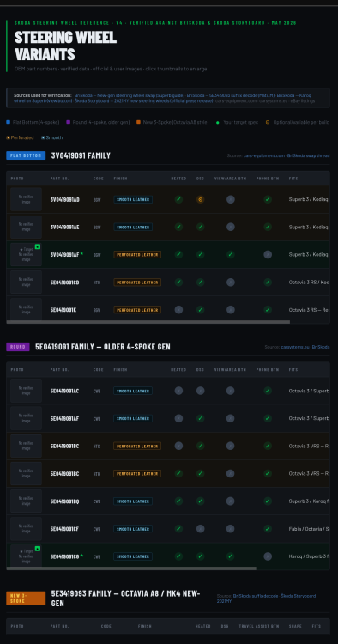Click the purple Round family badge
The height and width of the screenshot is (644, 338).
18,347
